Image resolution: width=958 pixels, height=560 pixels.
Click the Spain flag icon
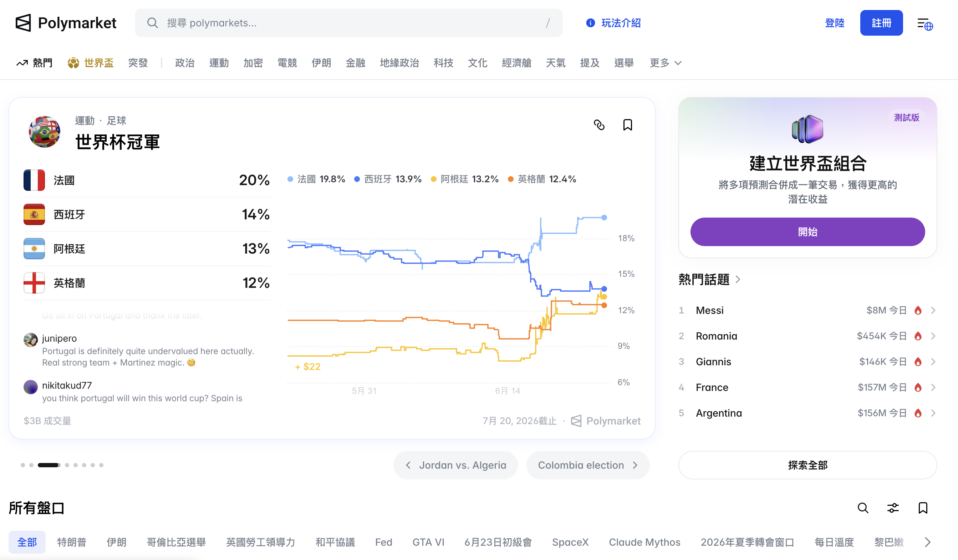(x=34, y=214)
